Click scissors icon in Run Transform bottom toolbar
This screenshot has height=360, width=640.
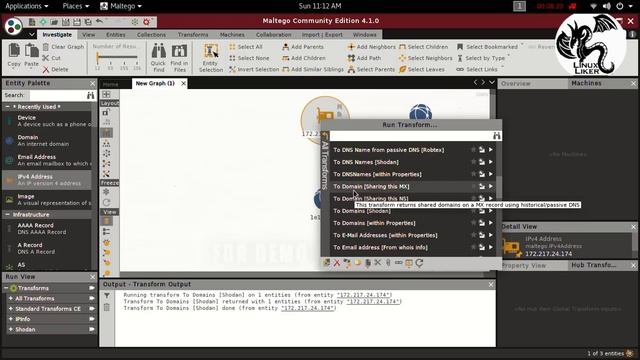tap(378, 263)
